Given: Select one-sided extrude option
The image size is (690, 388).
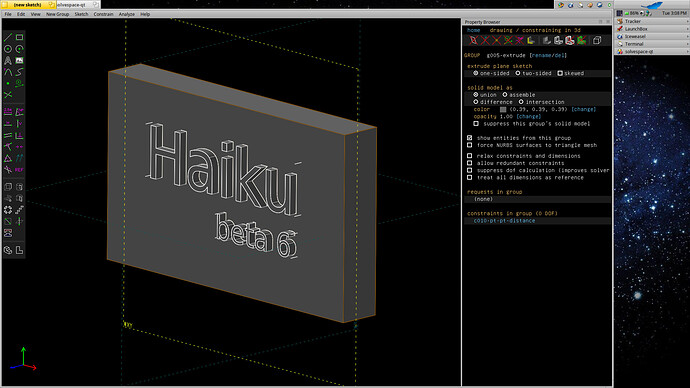Looking at the screenshot, I should click(491, 73).
